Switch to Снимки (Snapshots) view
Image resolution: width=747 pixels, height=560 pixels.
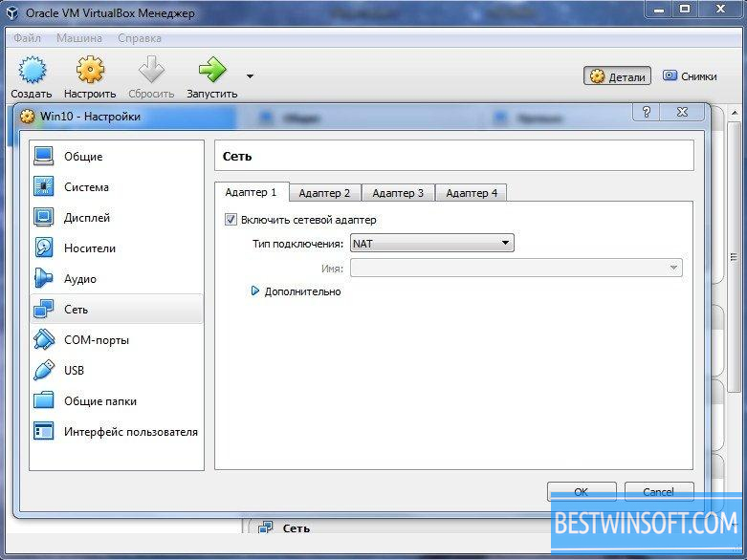690,76
